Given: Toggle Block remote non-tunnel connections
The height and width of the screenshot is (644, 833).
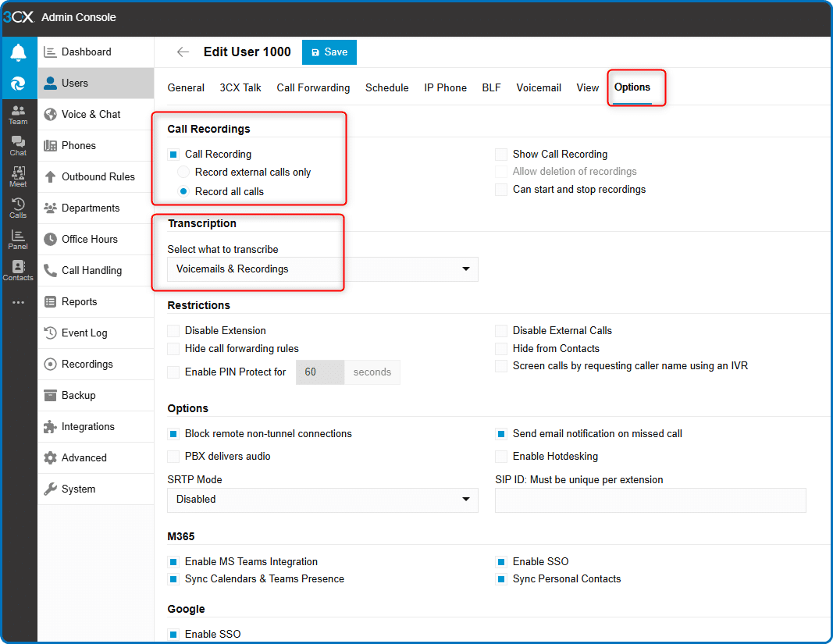Looking at the screenshot, I should pos(173,434).
